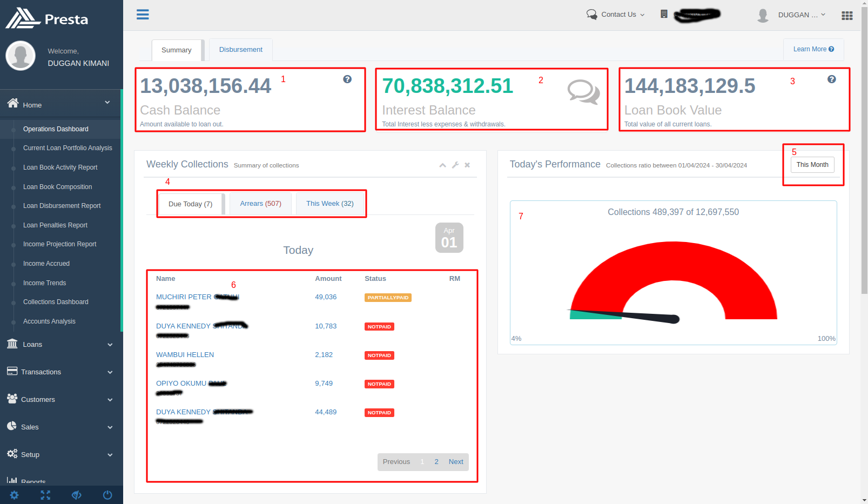Click the power logout icon in sidebar footer
The height and width of the screenshot is (504, 868).
(x=107, y=495)
